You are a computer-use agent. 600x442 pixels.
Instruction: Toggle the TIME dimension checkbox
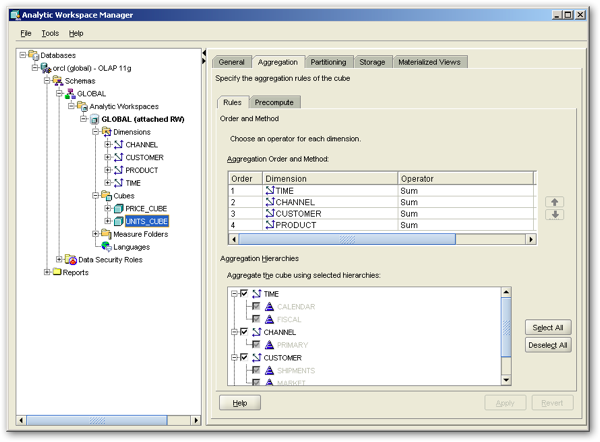coord(244,294)
